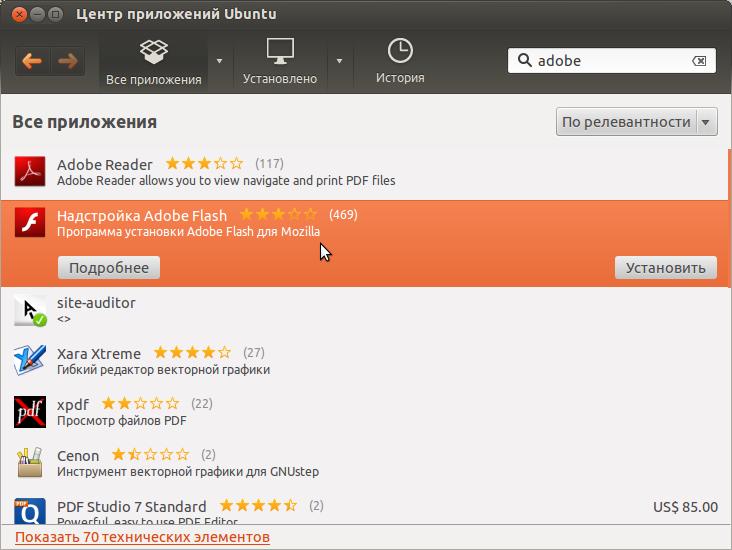
Task: Go forward with the right arrow button
Action: [68, 61]
